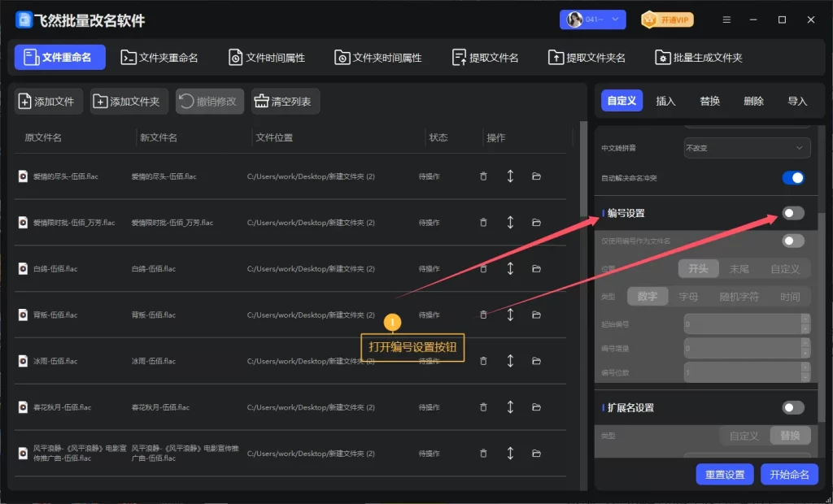
Task: Enable the 编号设置 toggle
Action: [793, 213]
